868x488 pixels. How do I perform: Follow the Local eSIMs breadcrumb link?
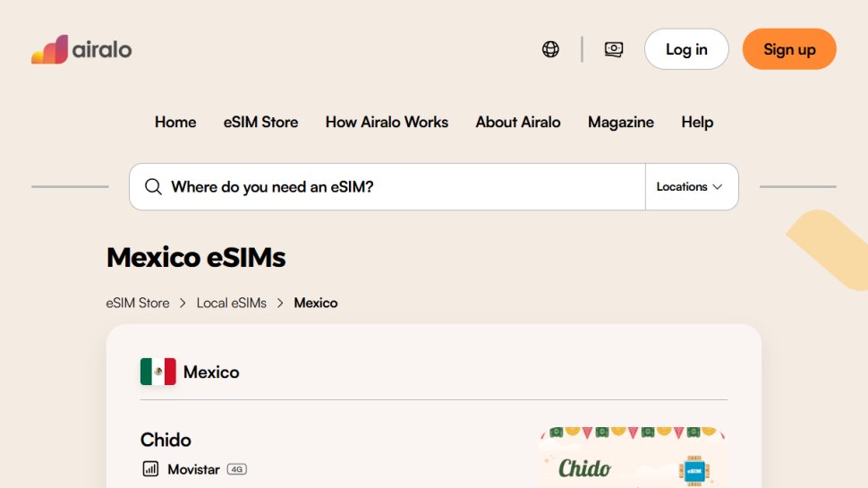[232, 303]
